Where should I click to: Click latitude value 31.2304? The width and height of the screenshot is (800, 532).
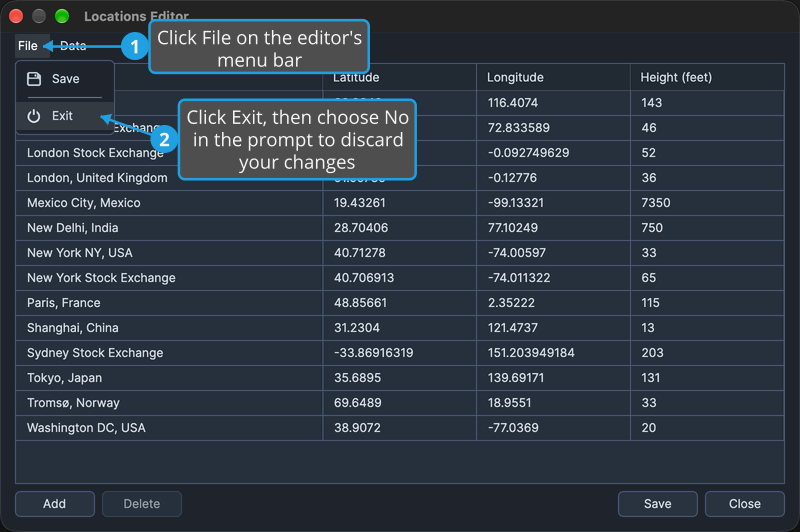[x=357, y=328]
